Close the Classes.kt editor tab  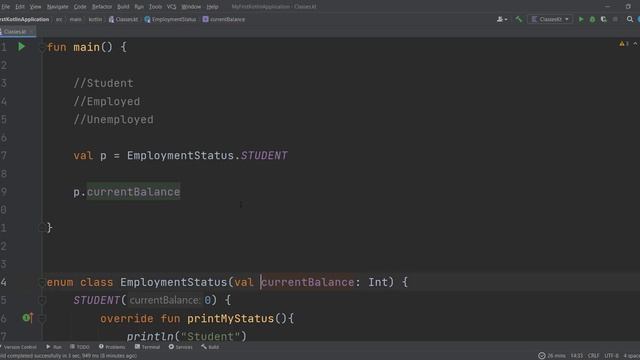pos(31,31)
